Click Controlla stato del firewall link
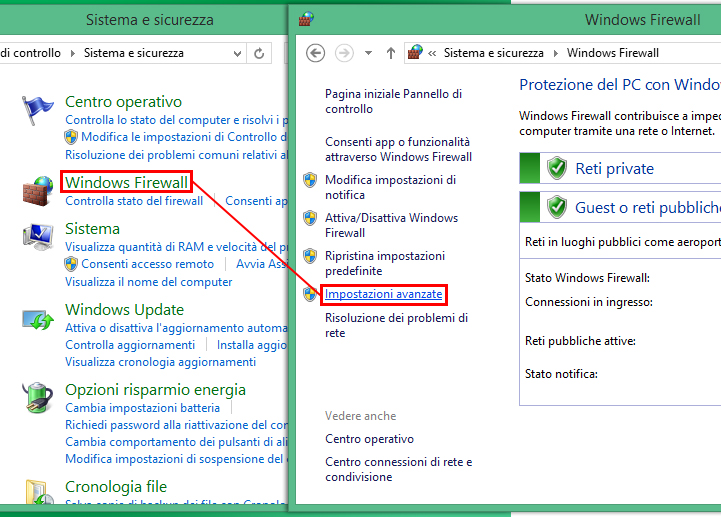This screenshot has height=517, width=721. (134, 201)
